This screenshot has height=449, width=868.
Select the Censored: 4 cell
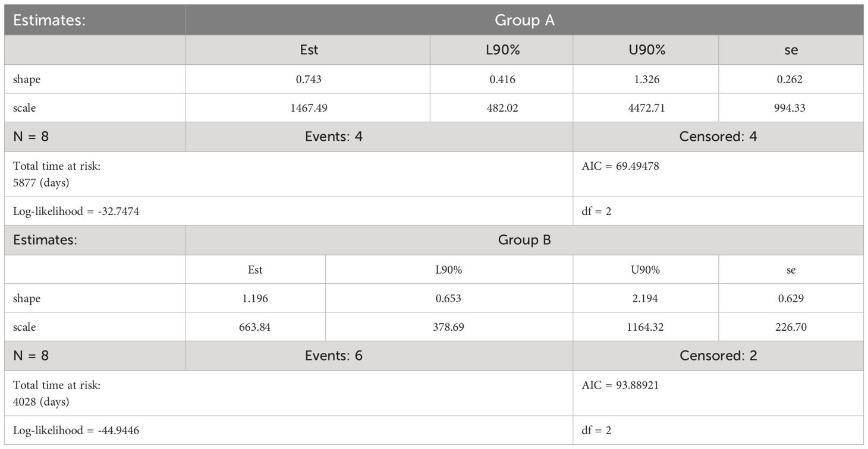click(x=718, y=137)
